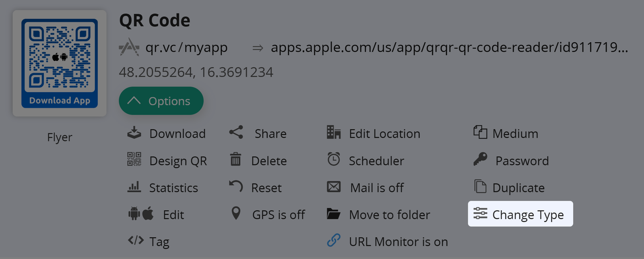Click the Download tray icon
The image size is (644, 259).
click(134, 133)
